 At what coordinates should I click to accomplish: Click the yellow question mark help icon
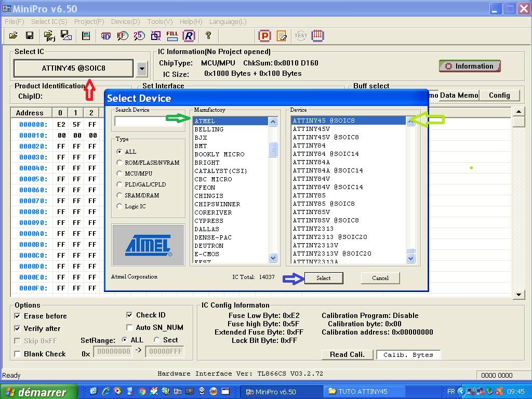(x=208, y=35)
